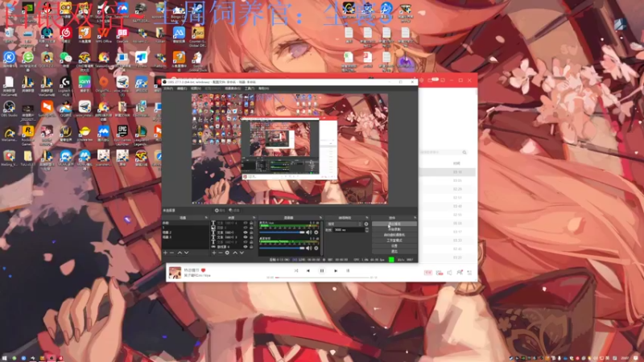Open the 文件 menu in OBS
The height and width of the screenshot is (362, 644).
click(x=168, y=88)
